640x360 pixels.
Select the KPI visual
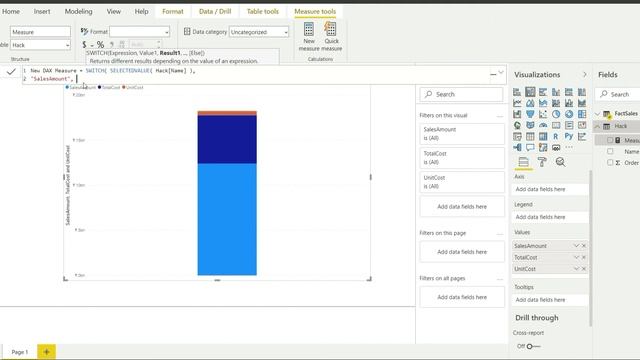click(582, 125)
